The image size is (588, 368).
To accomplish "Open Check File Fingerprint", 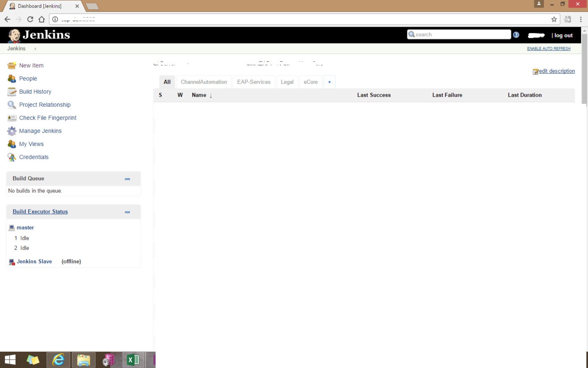I will point(47,118).
